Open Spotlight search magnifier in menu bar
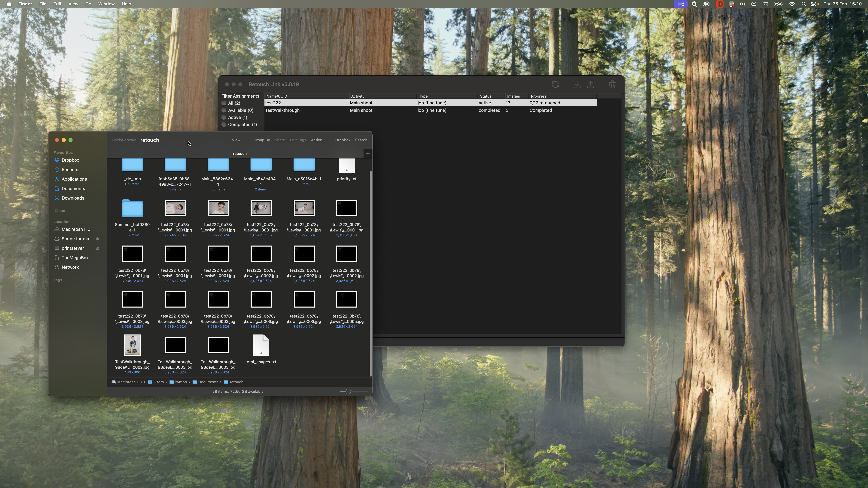 coord(803,4)
